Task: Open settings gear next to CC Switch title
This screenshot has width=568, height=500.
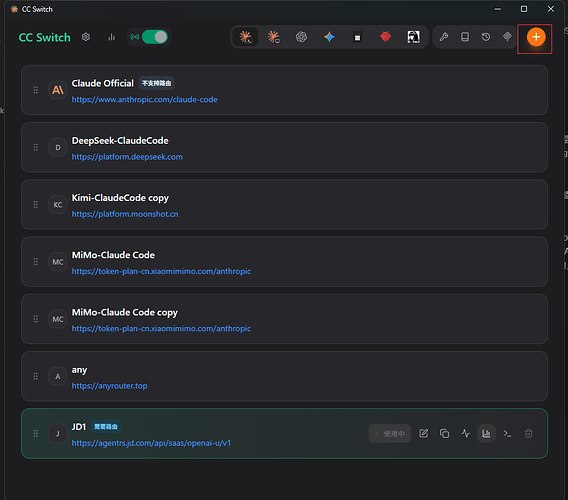Action: click(86, 37)
